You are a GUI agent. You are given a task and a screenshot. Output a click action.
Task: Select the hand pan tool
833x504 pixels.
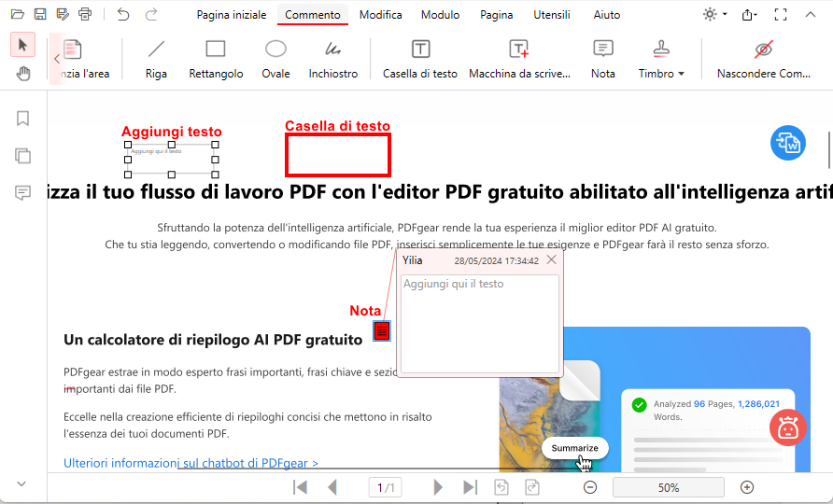(x=22, y=73)
